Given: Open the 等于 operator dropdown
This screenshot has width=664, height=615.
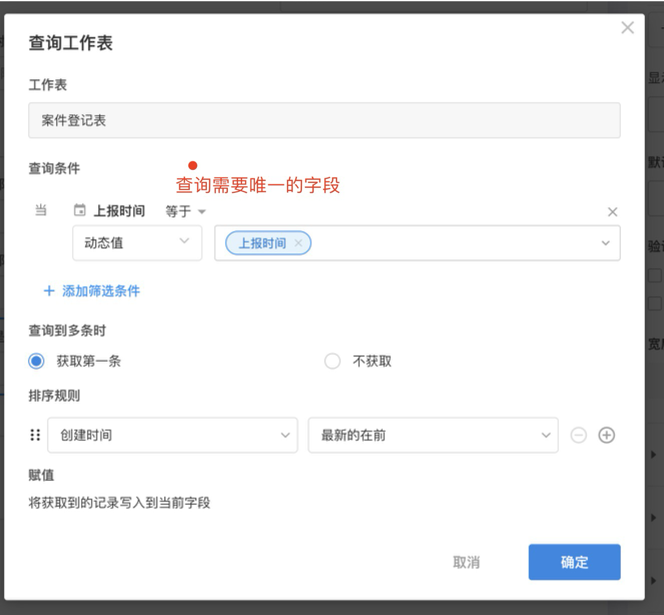Looking at the screenshot, I should pyautogui.click(x=185, y=211).
